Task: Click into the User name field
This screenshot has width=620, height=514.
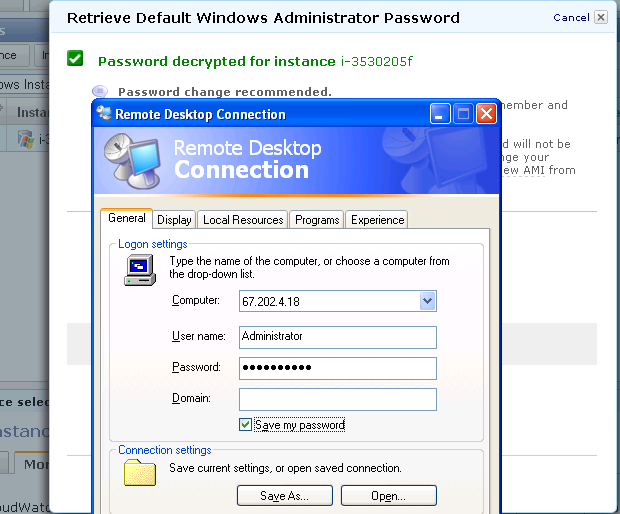Action: click(x=338, y=336)
